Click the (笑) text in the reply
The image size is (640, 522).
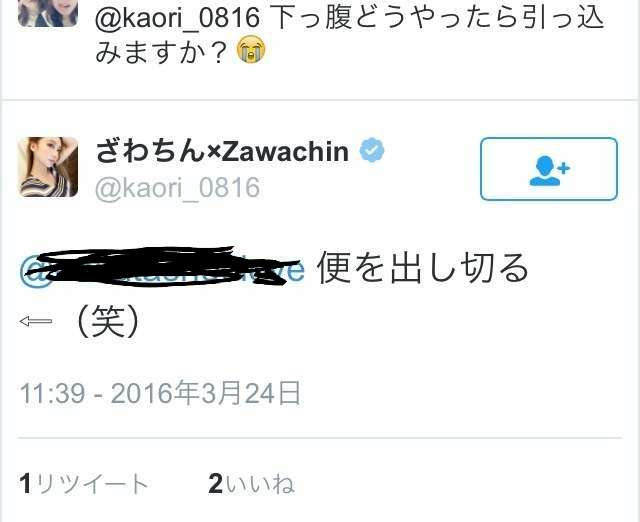(x=108, y=321)
